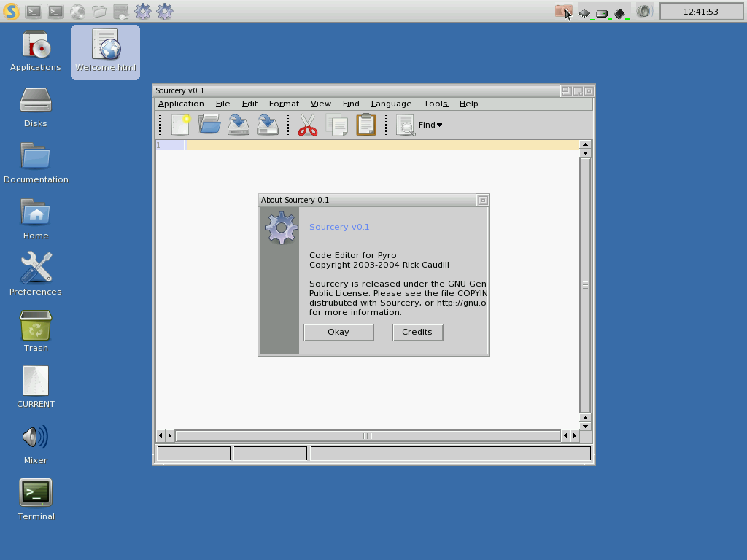747x560 pixels.
Task: Cut selection with the scissors icon
Action: pos(308,125)
